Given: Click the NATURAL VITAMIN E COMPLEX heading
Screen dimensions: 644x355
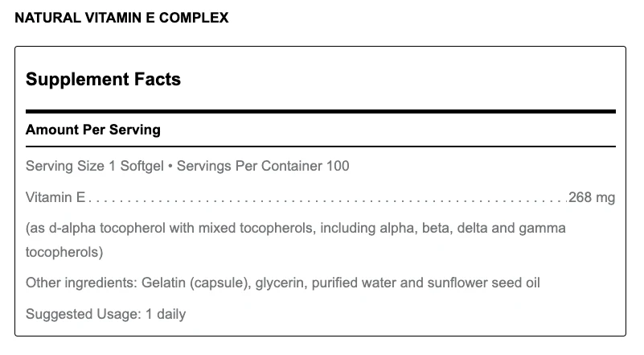Looking at the screenshot, I should point(121,18).
